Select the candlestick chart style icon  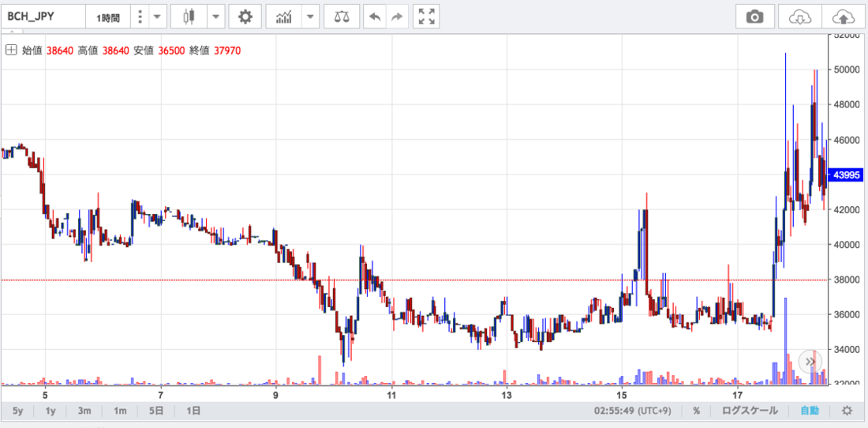tap(189, 17)
